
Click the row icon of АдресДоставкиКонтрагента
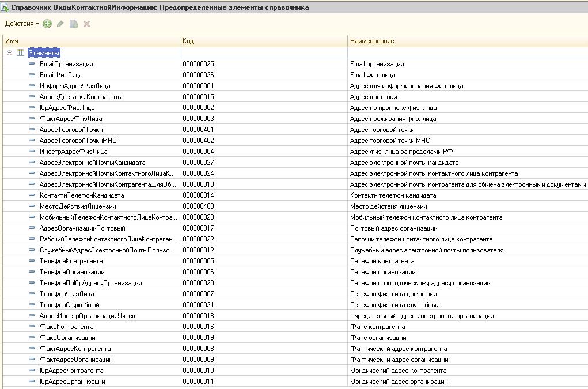(x=32, y=96)
